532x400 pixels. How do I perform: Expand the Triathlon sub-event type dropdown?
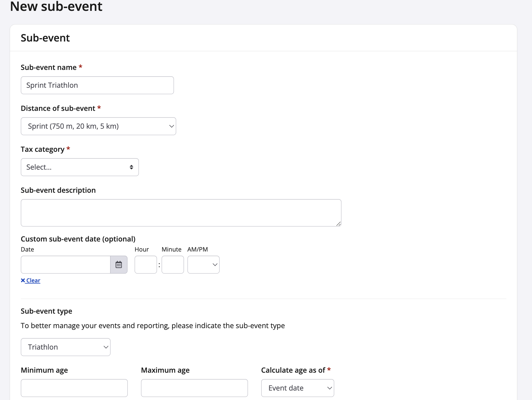(x=66, y=347)
